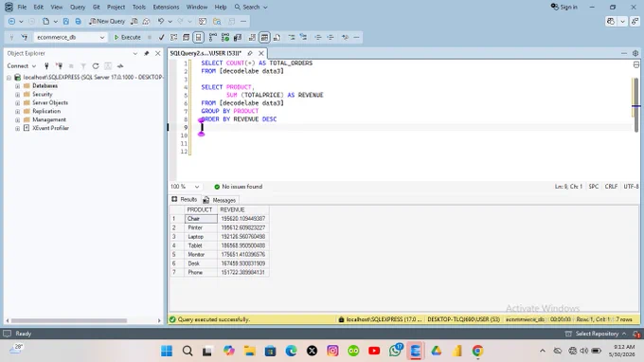Click the Disconnect icon in Object Explorer

pyautogui.click(x=59, y=65)
